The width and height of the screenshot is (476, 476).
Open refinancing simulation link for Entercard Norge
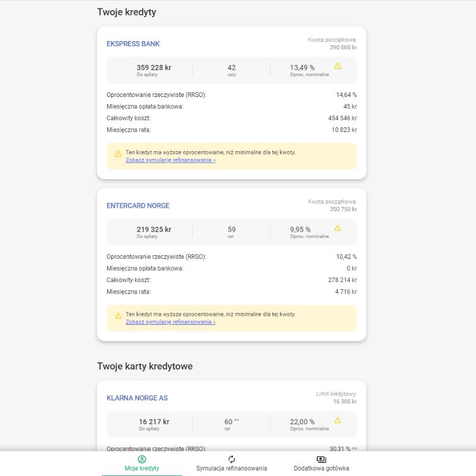click(170, 322)
